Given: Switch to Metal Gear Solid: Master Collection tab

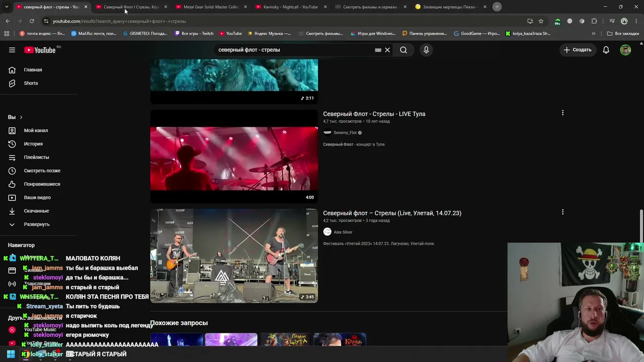Looking at the screenshot, I should coord(211,7).
